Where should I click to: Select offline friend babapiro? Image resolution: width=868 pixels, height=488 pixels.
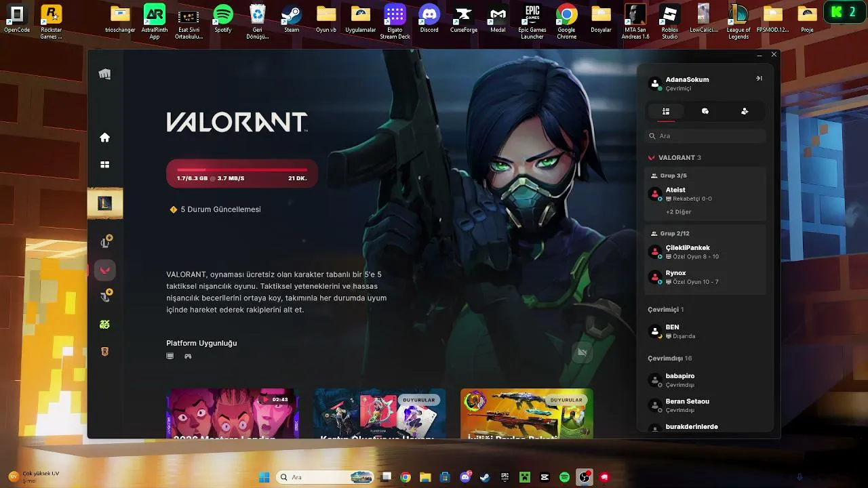[705, 380]
